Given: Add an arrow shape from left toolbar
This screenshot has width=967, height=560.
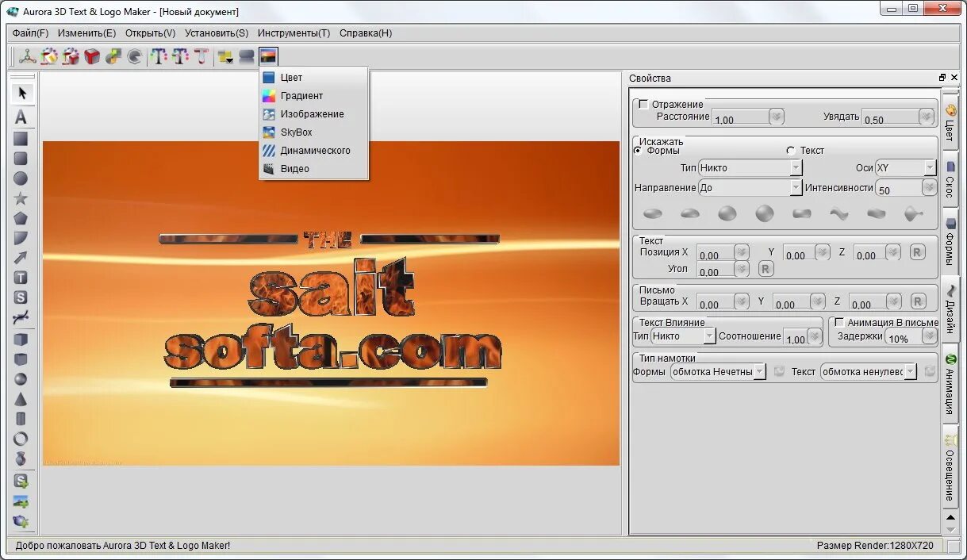Looking at the screenshot, I should (21, 258).
